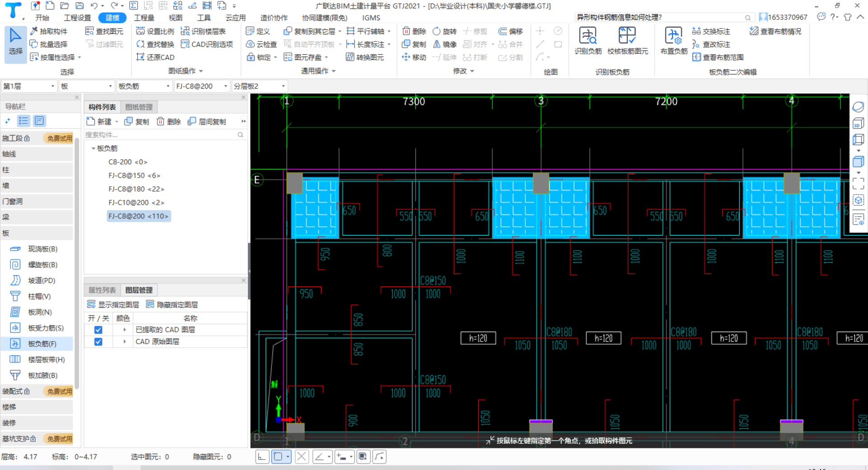Open the 楼梯 category in navigation

[37, 407]
